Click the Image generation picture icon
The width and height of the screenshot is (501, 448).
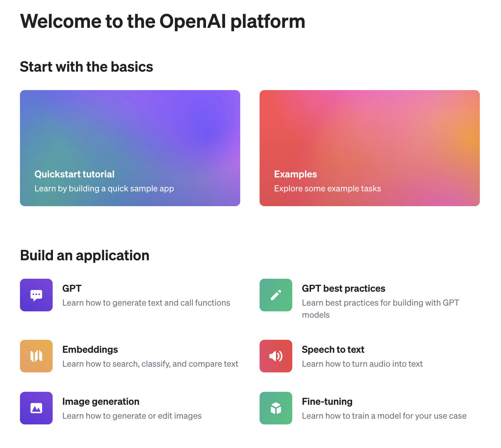[x=36, y=408]
